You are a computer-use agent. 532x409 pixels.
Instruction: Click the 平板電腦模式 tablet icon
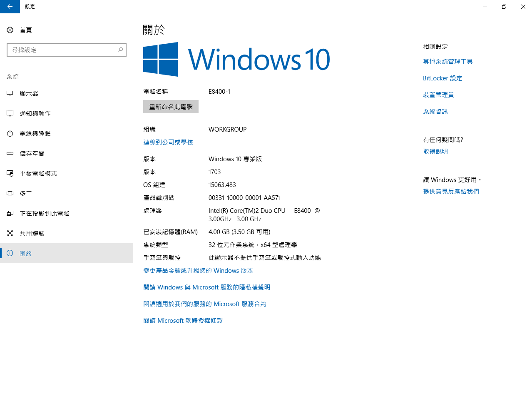[x=10, y=173]
